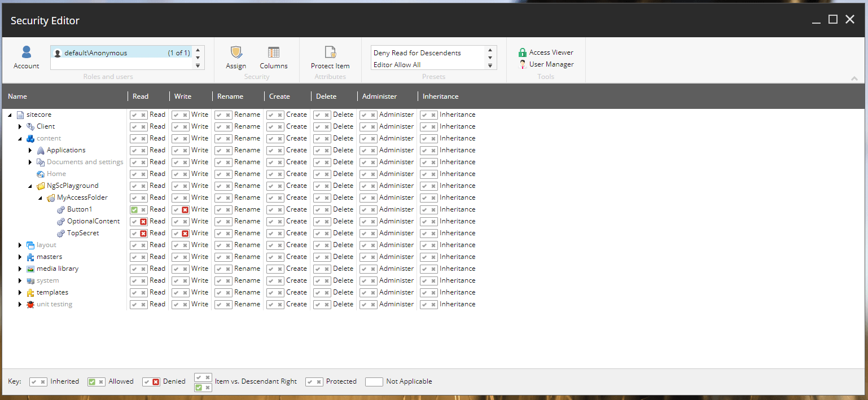Open the User Manager
Image resolution: width=868 pixels, height=400 pixels.
click(x=546, y=64)
